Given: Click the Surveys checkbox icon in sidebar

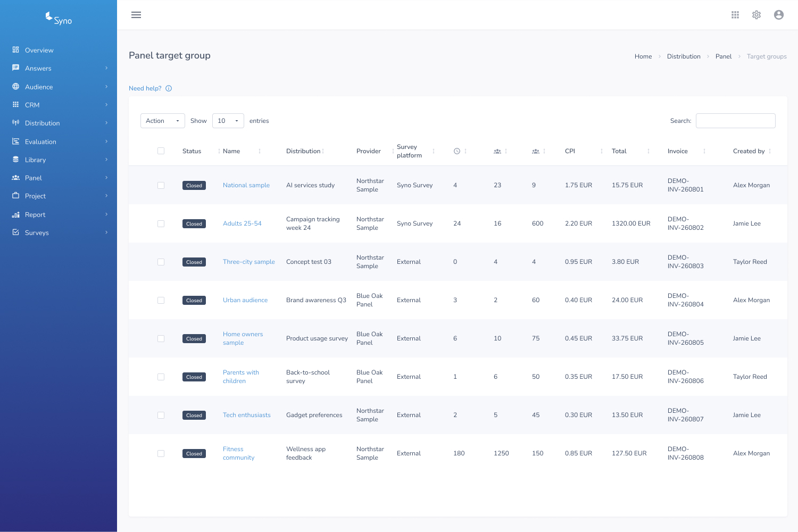Looking at the screenshot, I should [x=16, y=232].
